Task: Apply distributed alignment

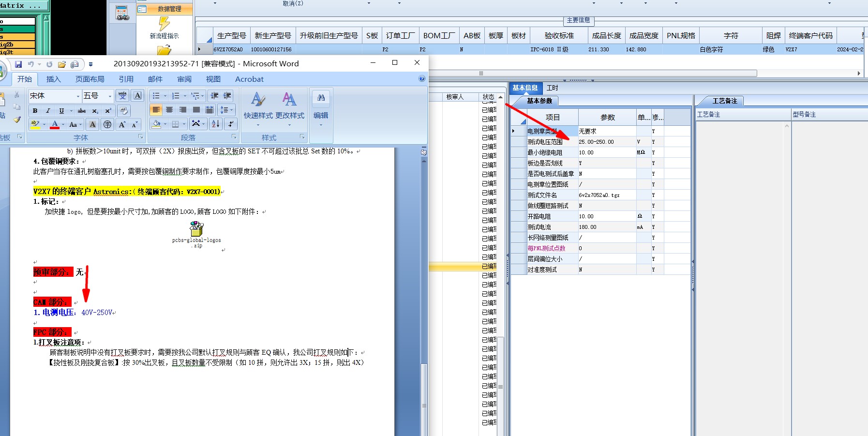Action: [x=210, y=110]
